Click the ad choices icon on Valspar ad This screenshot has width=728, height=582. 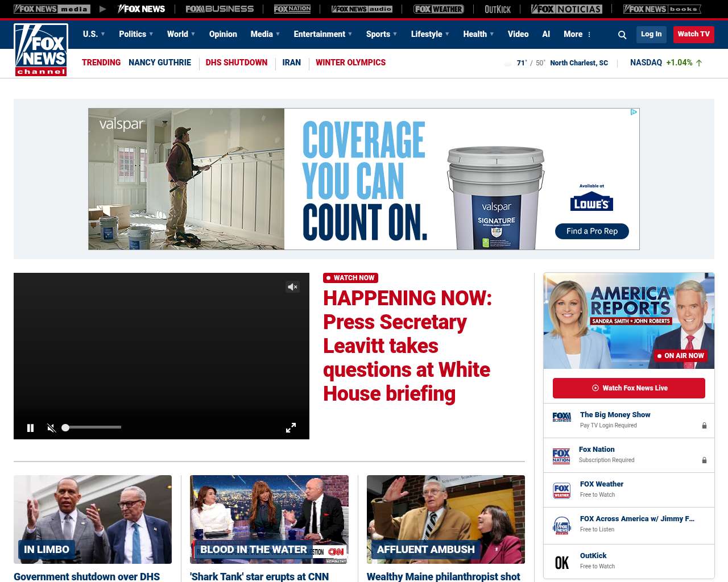pos(634,112)
